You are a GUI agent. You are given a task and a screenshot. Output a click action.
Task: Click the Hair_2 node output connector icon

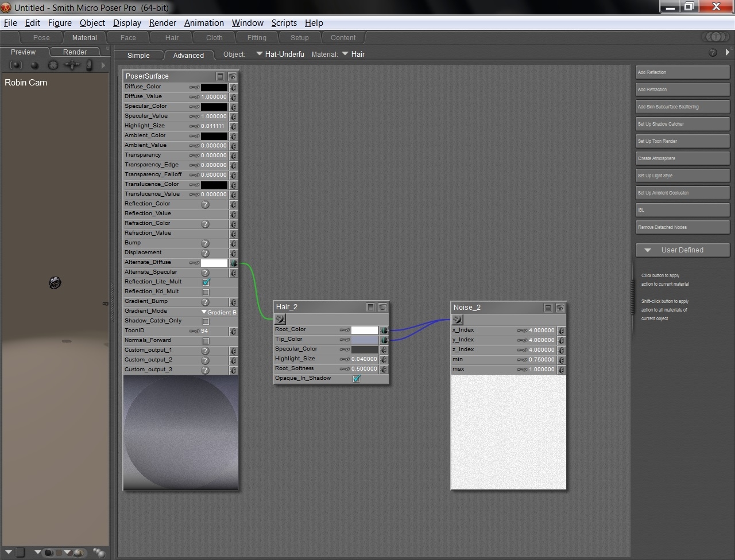(280, 319)
